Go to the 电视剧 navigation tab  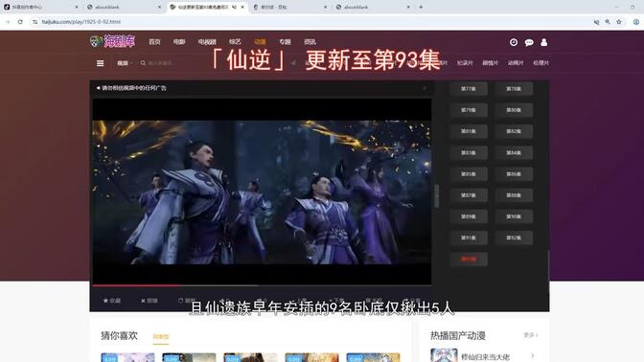(207, 42)
